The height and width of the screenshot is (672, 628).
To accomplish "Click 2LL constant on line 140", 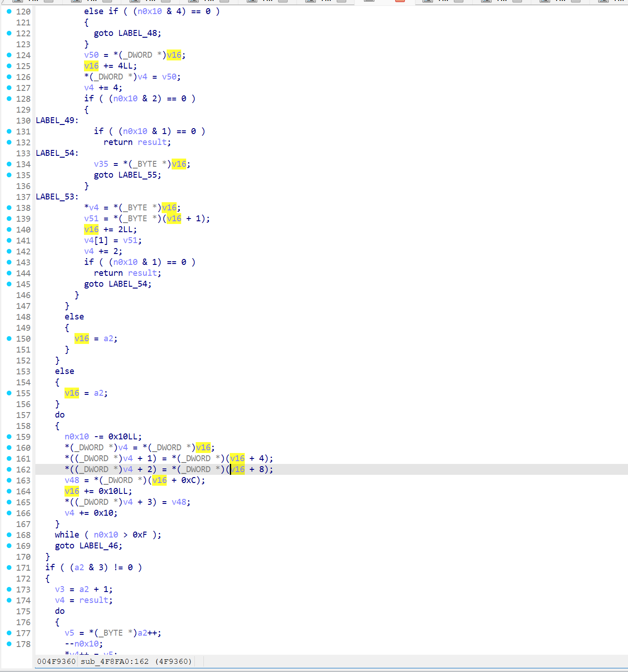I will click(126, 229).
